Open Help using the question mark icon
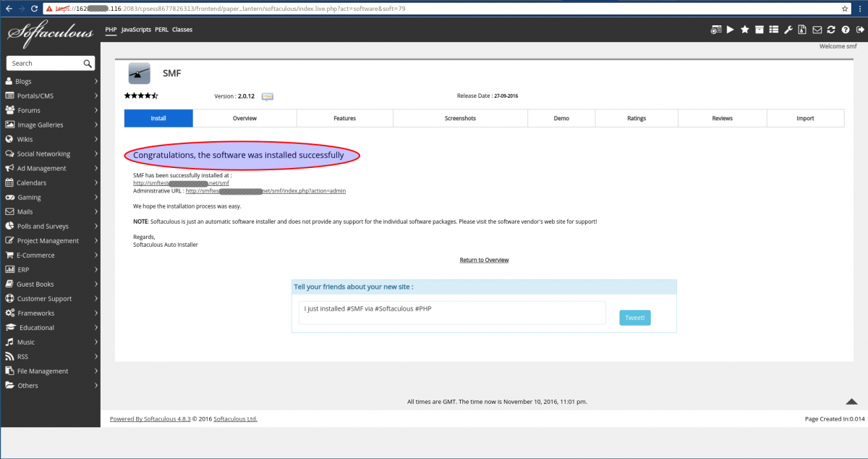This screenshot has width=868, height=459. [846, 30]
